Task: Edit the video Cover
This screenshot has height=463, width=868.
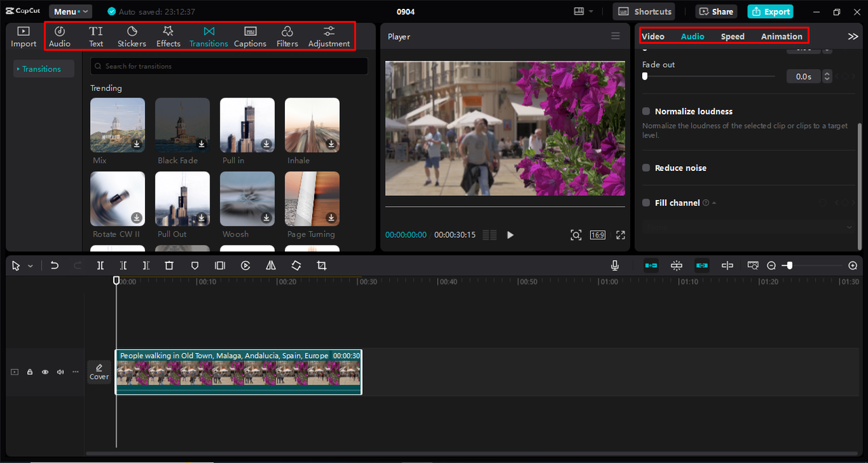Action: pyautogui.click(x=99, y=372)
